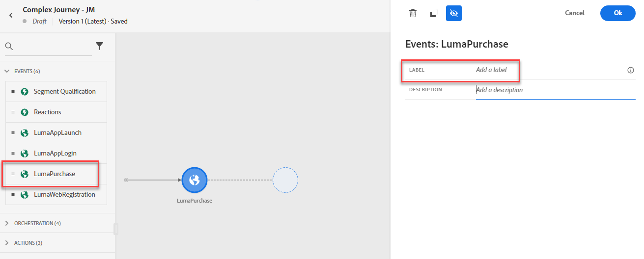
Task: Click the LumaPurchase caption under canvas node
Action: click(195, 201)
